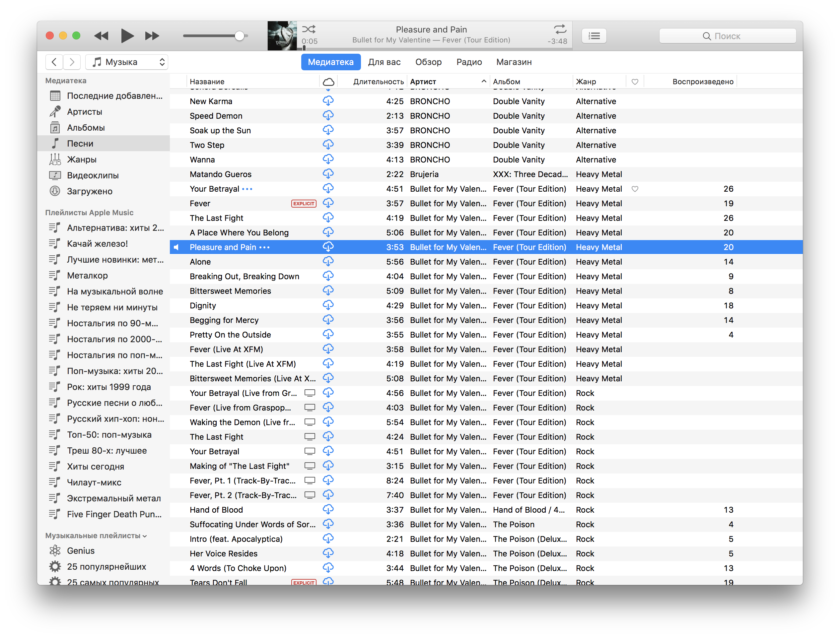The image size is (840, 638).
Task: Open the Up Next list button
Action: tap(594, 36)
